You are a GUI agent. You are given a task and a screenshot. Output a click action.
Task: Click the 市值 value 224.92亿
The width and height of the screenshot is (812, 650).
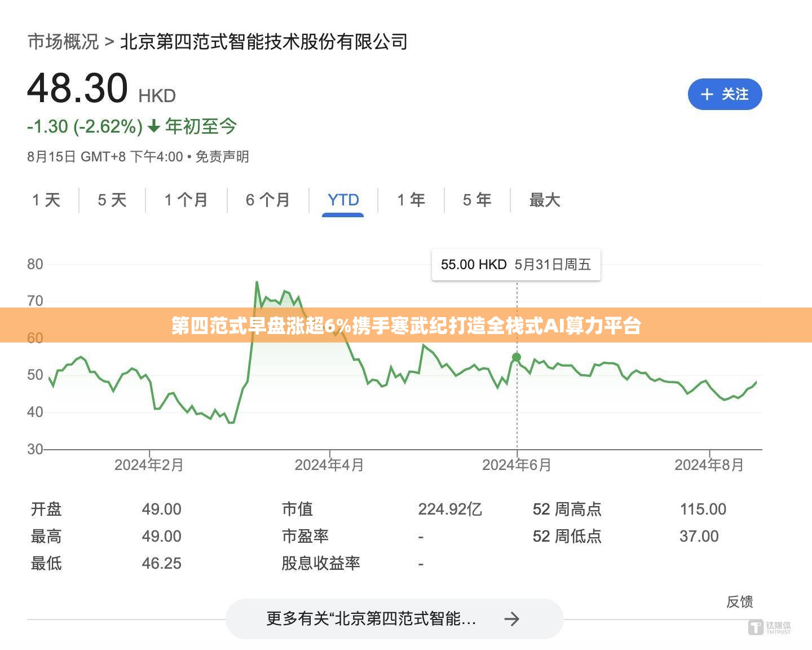pyautogui.click(x=450, y=510)
